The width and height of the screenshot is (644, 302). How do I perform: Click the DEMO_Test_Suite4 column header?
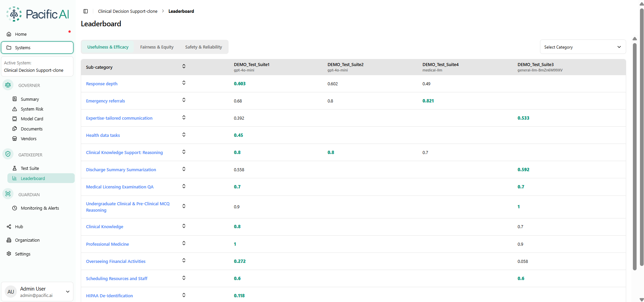point(440,67)
